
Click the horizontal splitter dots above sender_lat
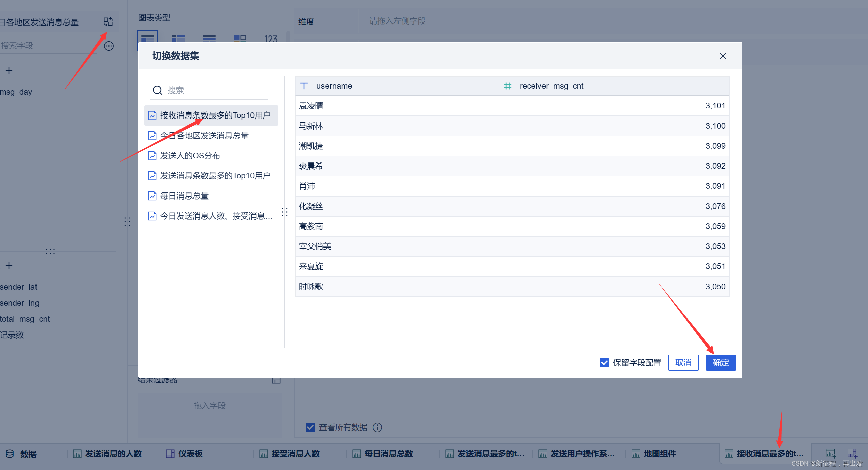(50, 251)
